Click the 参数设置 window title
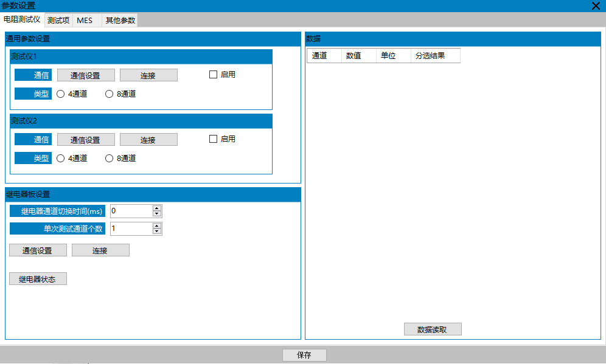This screenshot has height=364, width=606. (x=18, y=6)
